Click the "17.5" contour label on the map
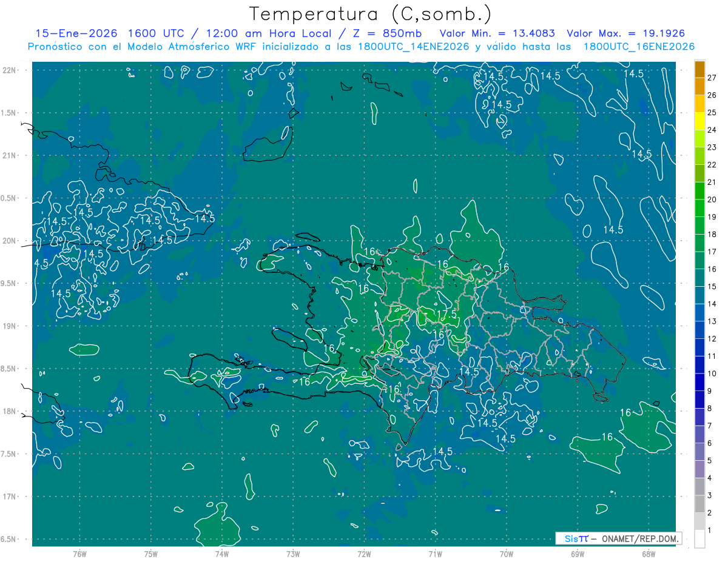 pos(447,315)
